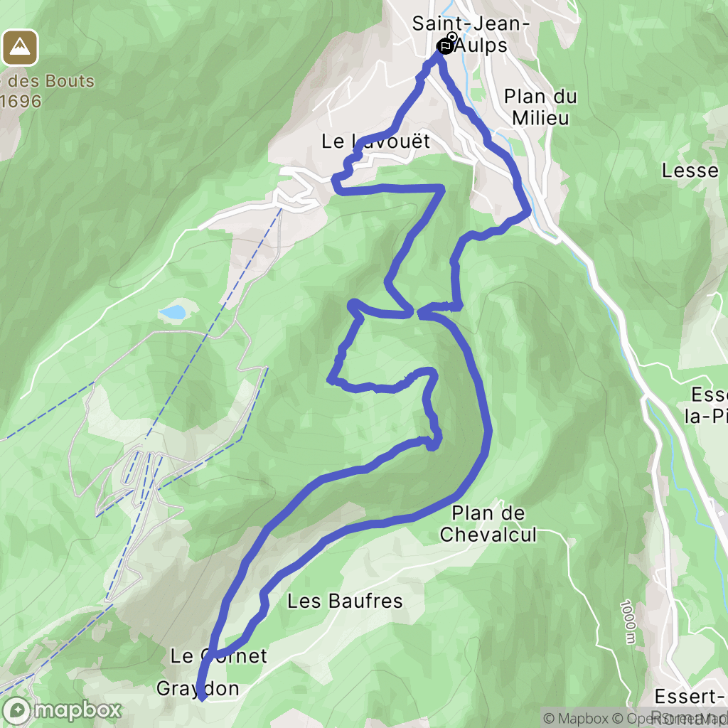This screenshot has height=728, width=728.
Task: Open the © OpenStreetMap attribution link
Action: pos(668,718)
